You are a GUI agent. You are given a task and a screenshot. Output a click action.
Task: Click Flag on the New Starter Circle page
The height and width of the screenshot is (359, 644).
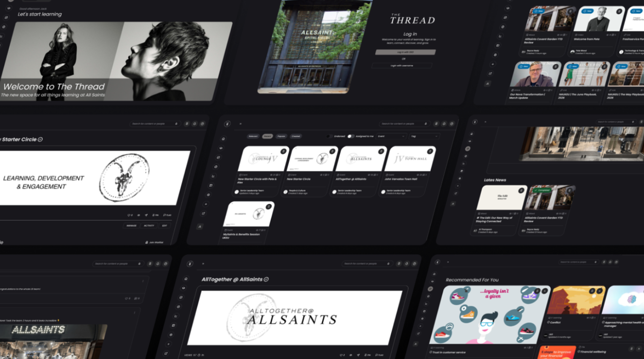(x=167, y=215)
